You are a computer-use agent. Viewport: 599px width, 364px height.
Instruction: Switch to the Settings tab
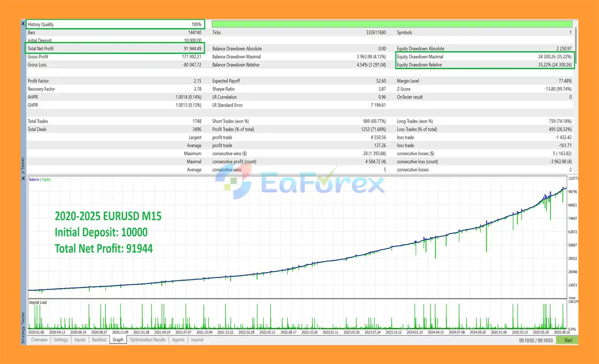61,340
